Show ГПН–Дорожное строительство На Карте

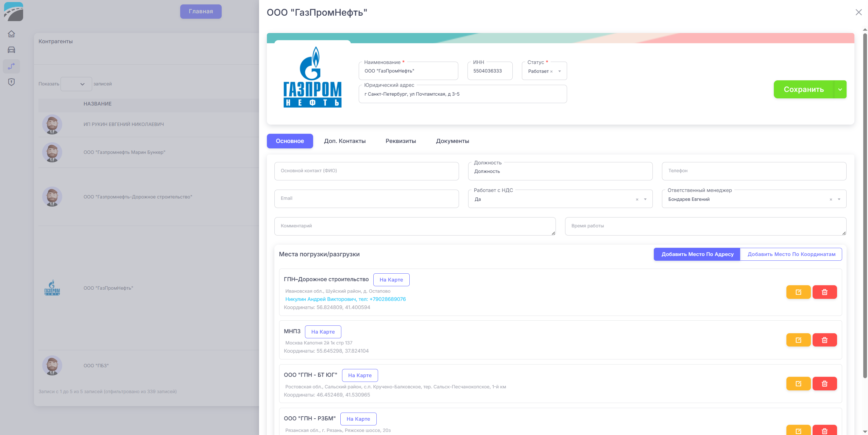click(x=391, y=280)
